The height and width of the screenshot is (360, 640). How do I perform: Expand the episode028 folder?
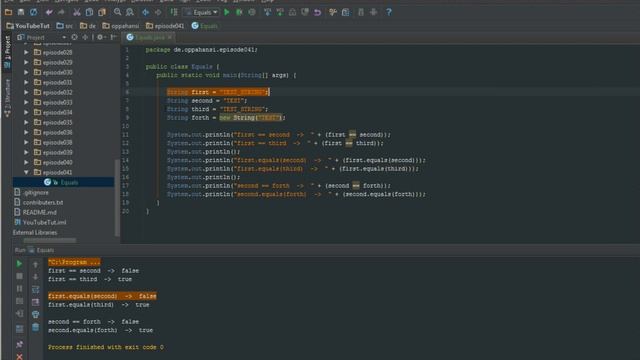pos(27,52)
